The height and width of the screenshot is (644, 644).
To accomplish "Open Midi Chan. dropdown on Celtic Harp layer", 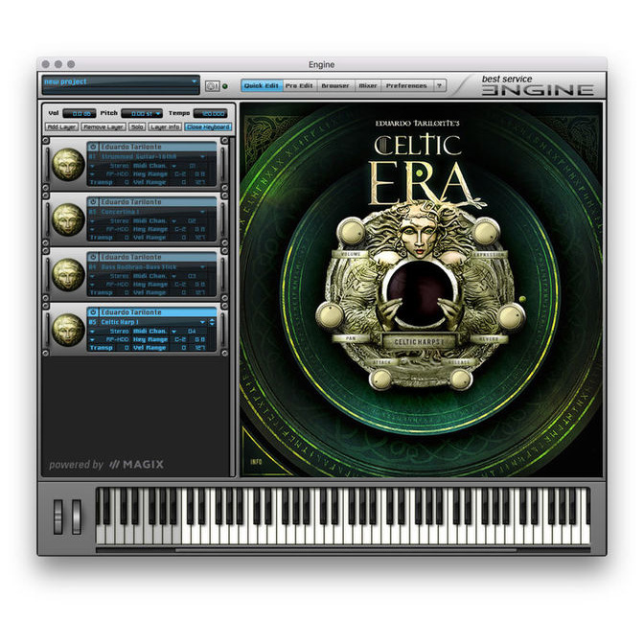I will (173, 331).
